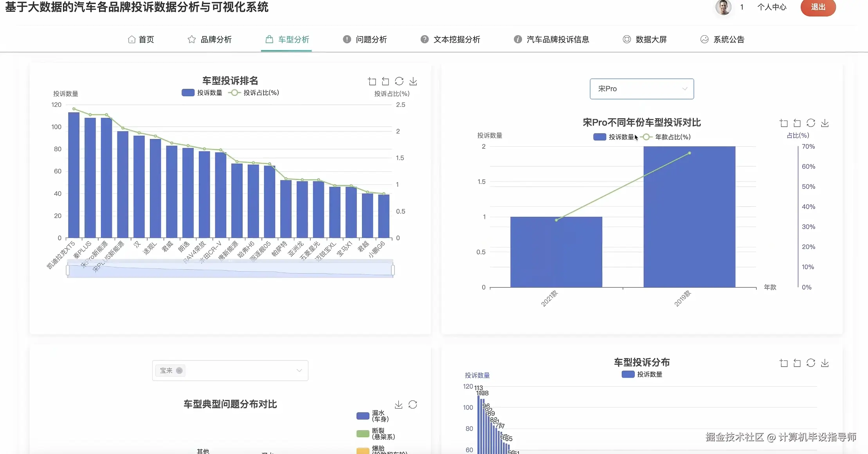
Task: Click zoom reset icon in 宋Pro chart
Action: click(797, 123)
